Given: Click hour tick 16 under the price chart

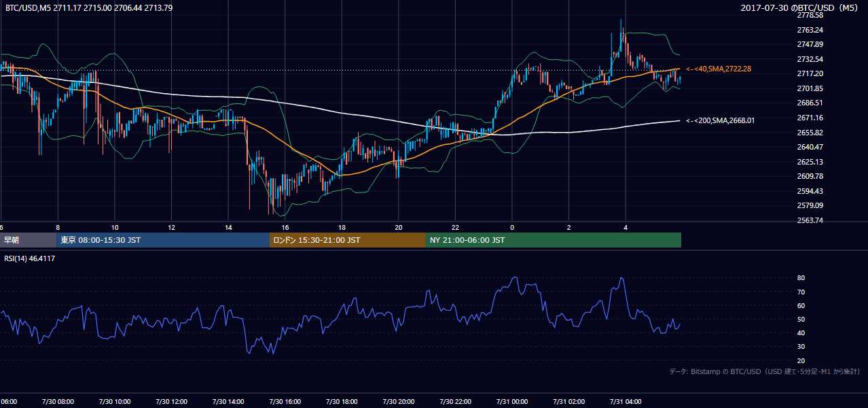Looking at the screenshot, I should click(x=285, y=227).
